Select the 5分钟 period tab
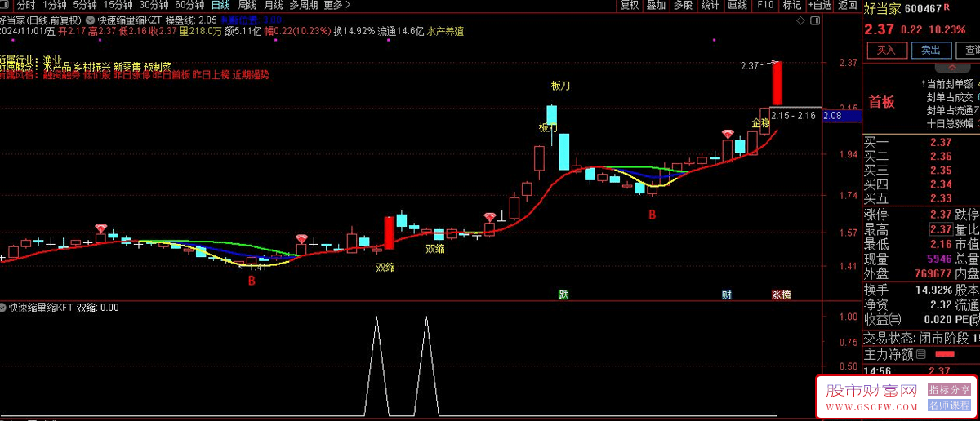Screen dimensions: 980x421 (x=84, y=5)
